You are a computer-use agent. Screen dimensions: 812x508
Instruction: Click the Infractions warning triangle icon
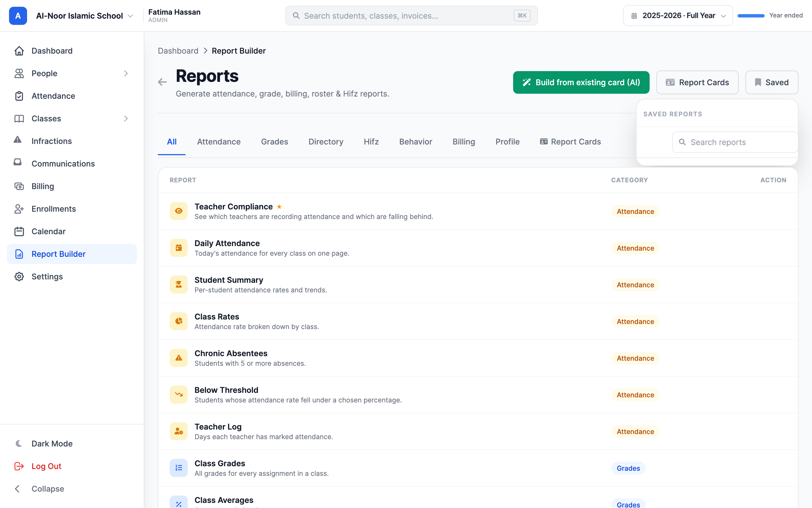pyautogui.click(x=18, y=140)
